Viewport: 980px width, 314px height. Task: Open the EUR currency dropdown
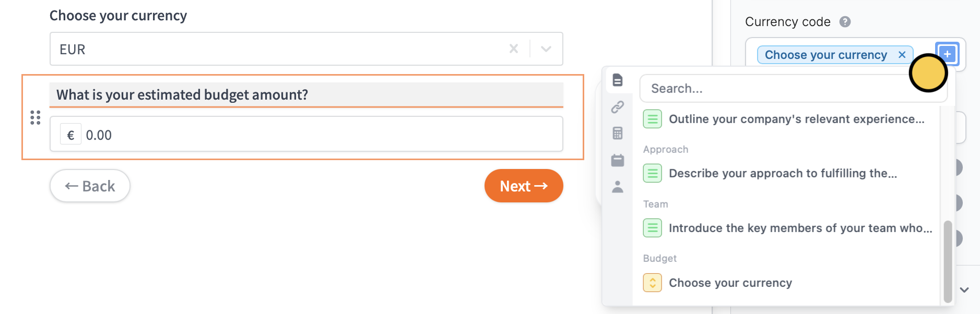545,49
